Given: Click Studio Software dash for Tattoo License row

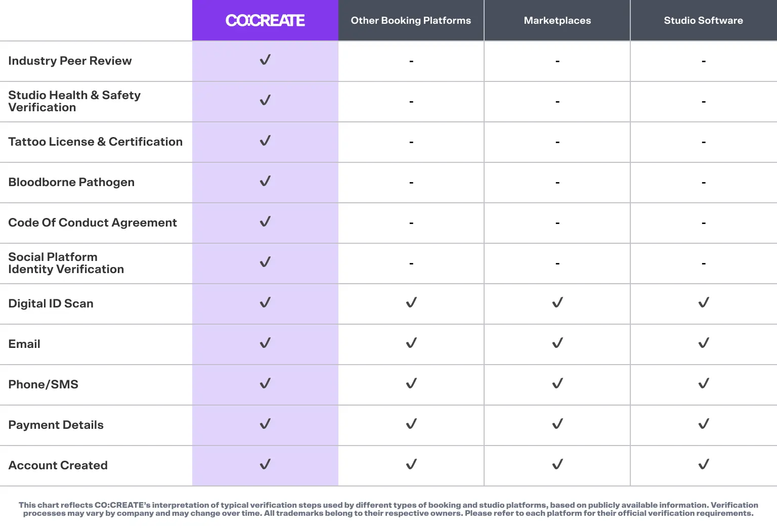Looking at the screenshot, I should click(704, 142).
